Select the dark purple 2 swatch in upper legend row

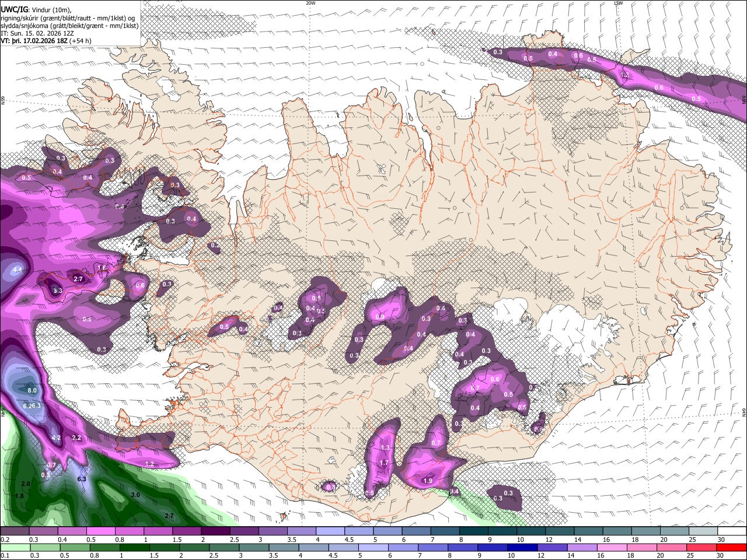215,531
